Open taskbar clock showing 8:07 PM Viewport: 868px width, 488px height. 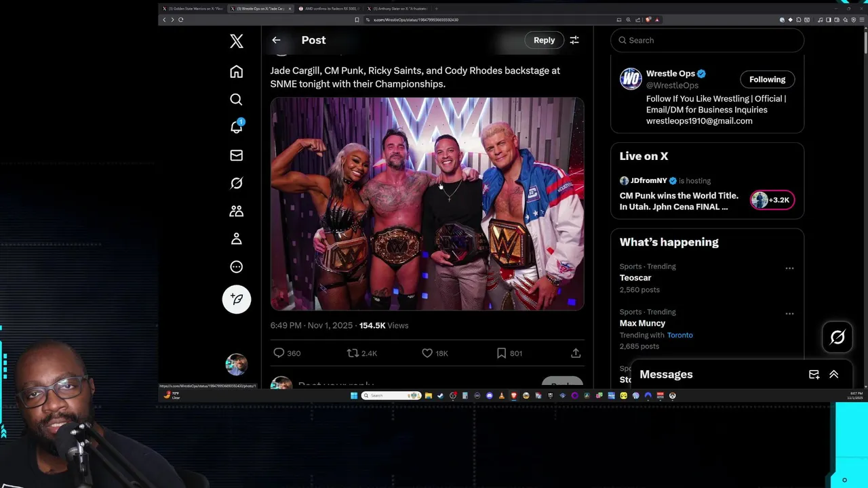(856, 396)
